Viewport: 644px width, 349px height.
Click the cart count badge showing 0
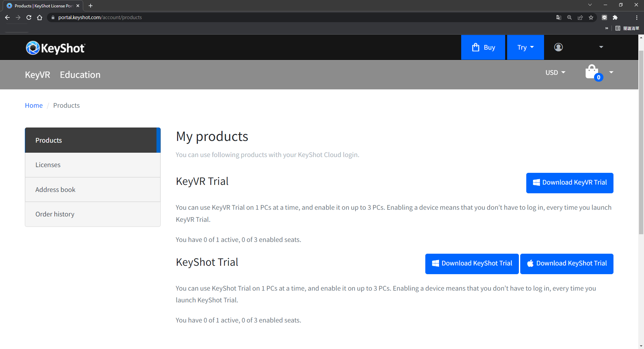point(599,78)
